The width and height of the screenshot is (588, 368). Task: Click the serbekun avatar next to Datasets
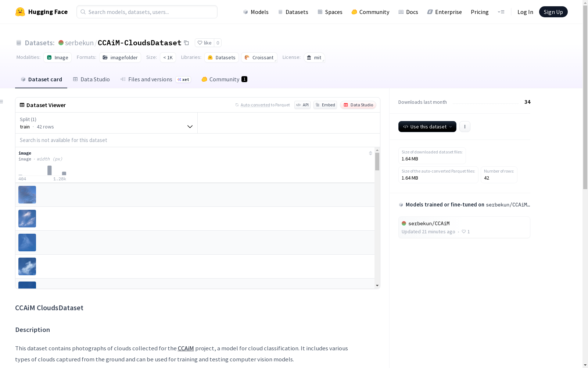pyautogui.click(x=61, y=43)
